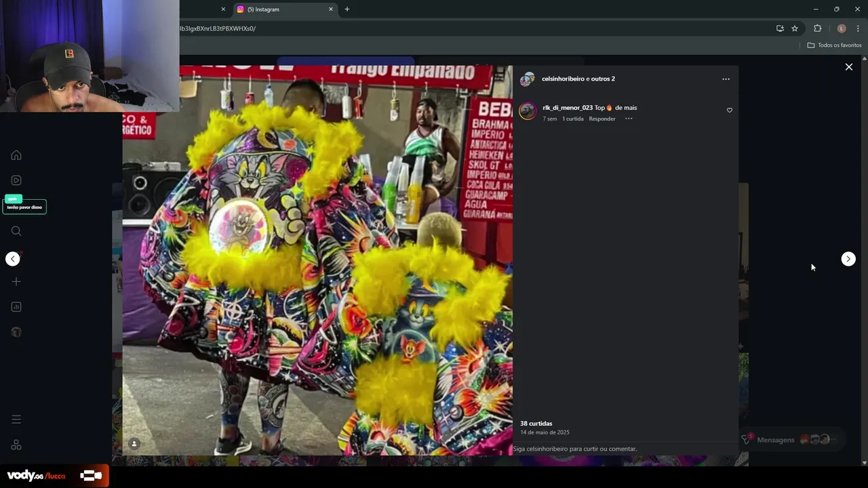View '1 curtida' on the comment
868x488 pixels.
(x=573, y=119)
